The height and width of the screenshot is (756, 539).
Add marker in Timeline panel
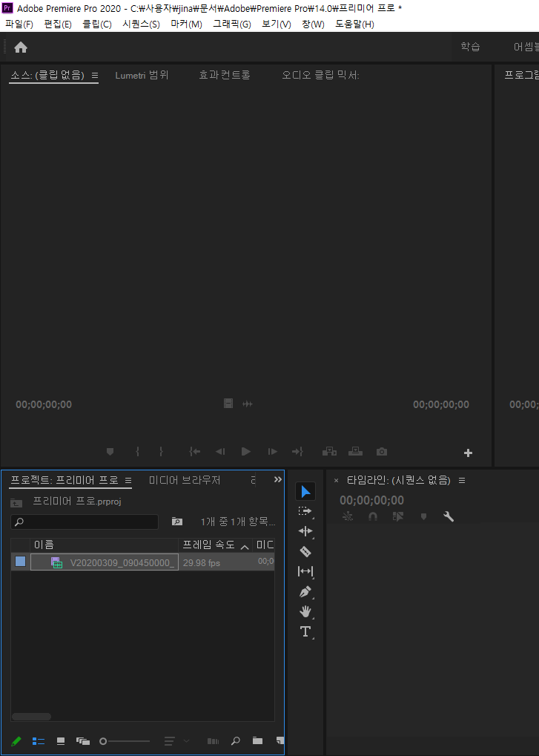(x=424, y=516)
